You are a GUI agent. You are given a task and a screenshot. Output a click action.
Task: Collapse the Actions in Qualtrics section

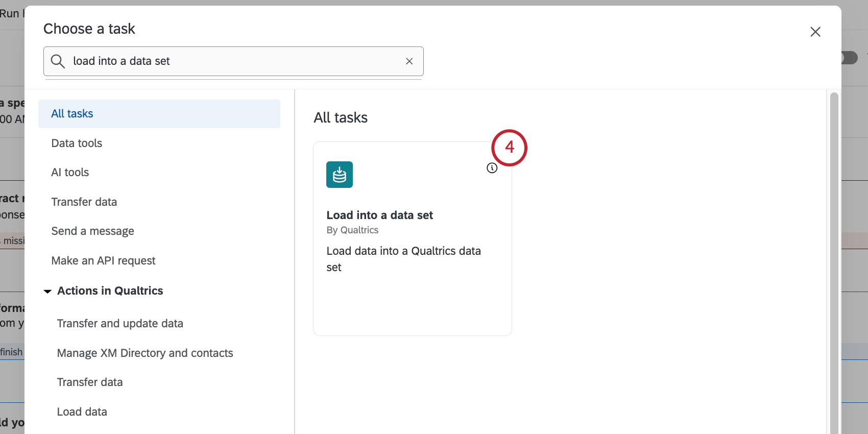(48, 291)
